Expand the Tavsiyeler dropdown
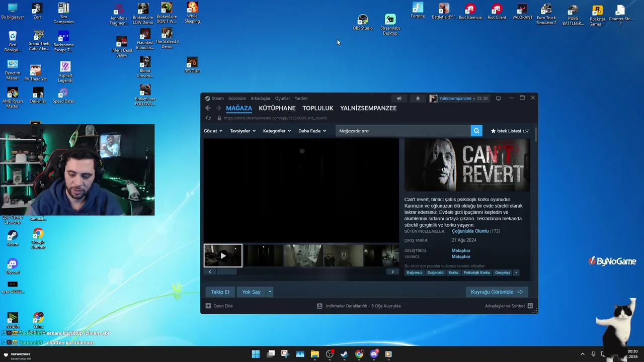The height and width of the screenshot is (362, 644). point(243,131)
